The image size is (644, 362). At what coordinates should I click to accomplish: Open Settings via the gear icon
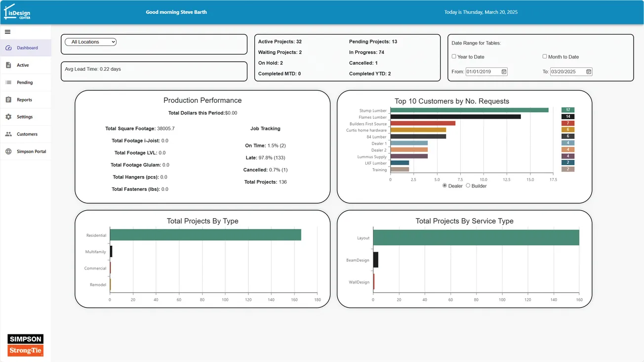[8, 117]
